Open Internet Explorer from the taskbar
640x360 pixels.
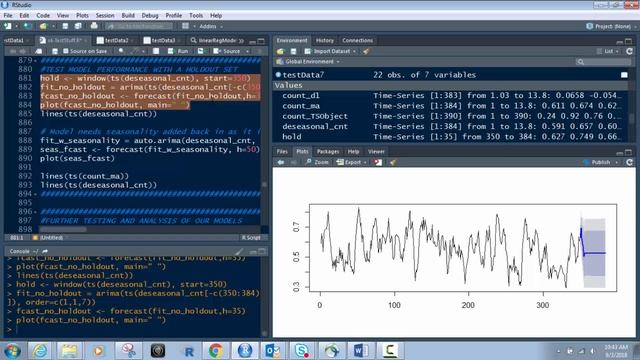point(40,351)
